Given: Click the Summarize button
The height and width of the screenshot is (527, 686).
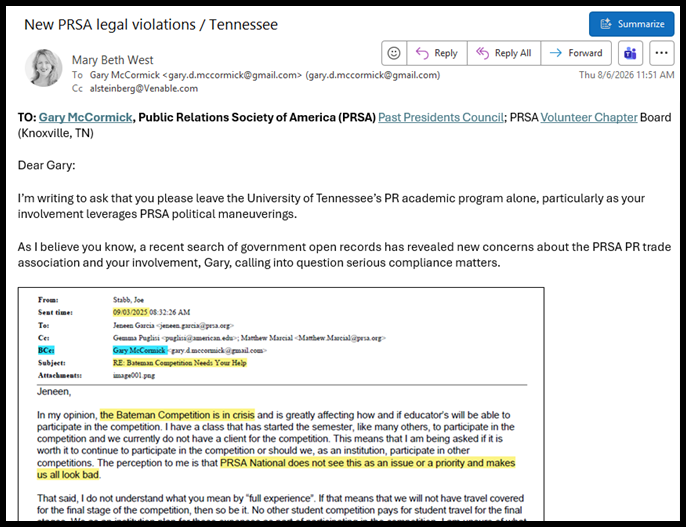Looking at the screenshot, I should (x=631, y=24).
